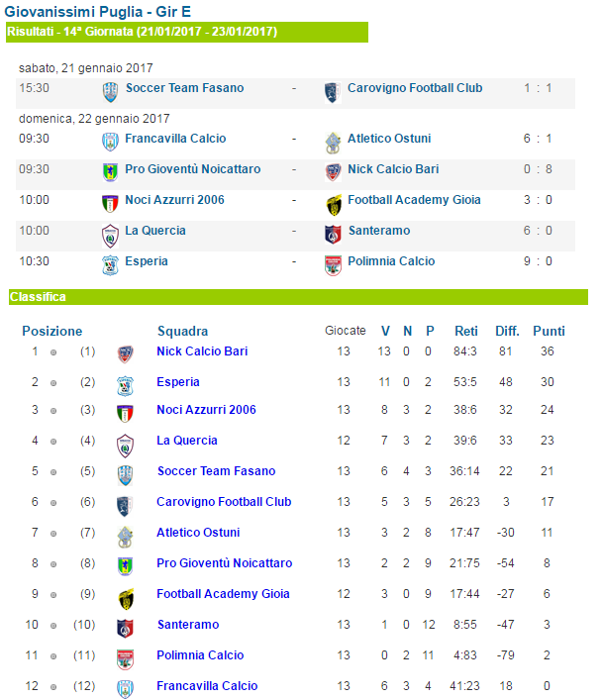The image size is (602, 700).
Task: Select Pro Gioventù Noicattaro in standings
Action: [x=224, y=563]
